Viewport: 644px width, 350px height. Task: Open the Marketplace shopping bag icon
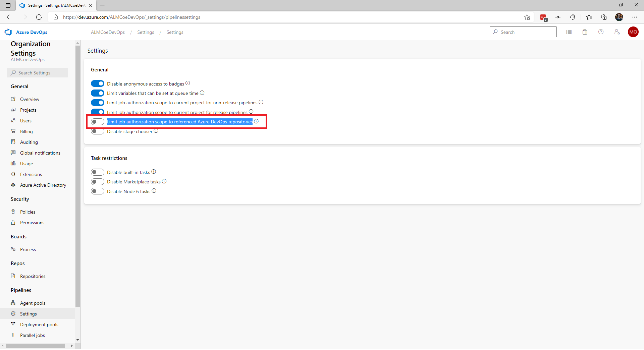click(585, 32)
